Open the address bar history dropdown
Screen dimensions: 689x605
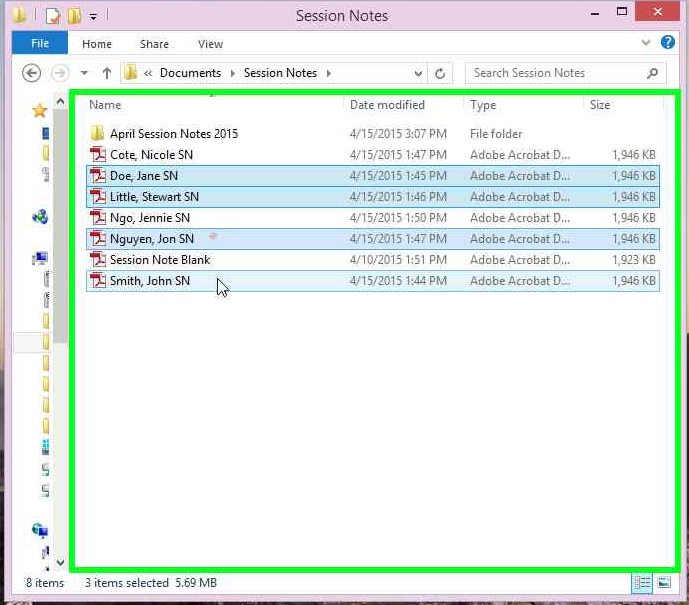pyautogui.click(x=418, y=73)
